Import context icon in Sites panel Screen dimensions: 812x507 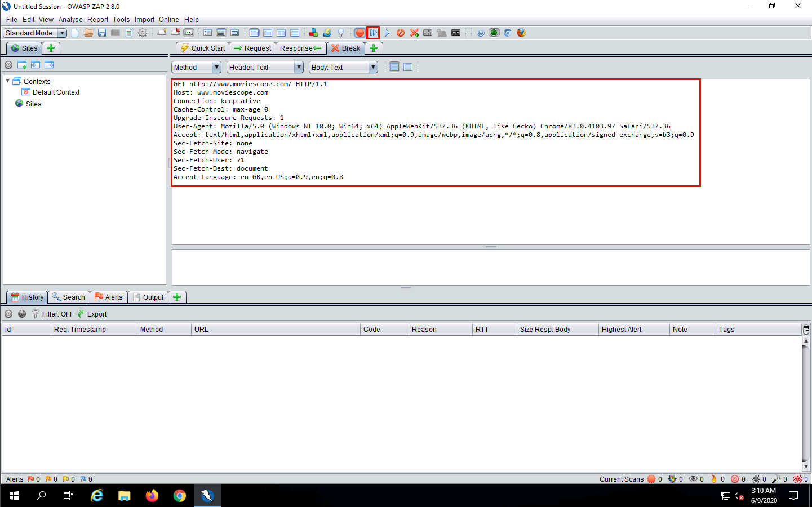(36, 65)
